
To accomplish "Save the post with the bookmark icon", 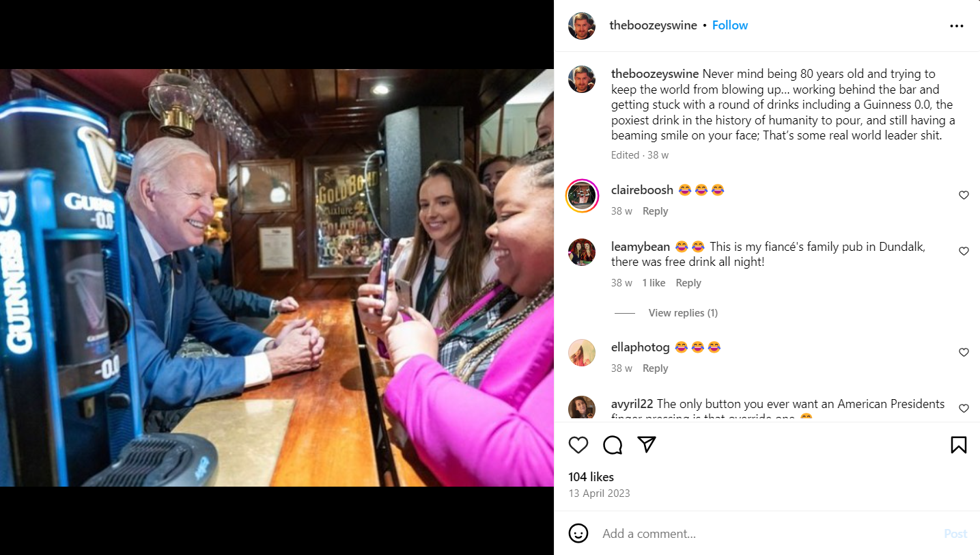I will coord(959,445).
